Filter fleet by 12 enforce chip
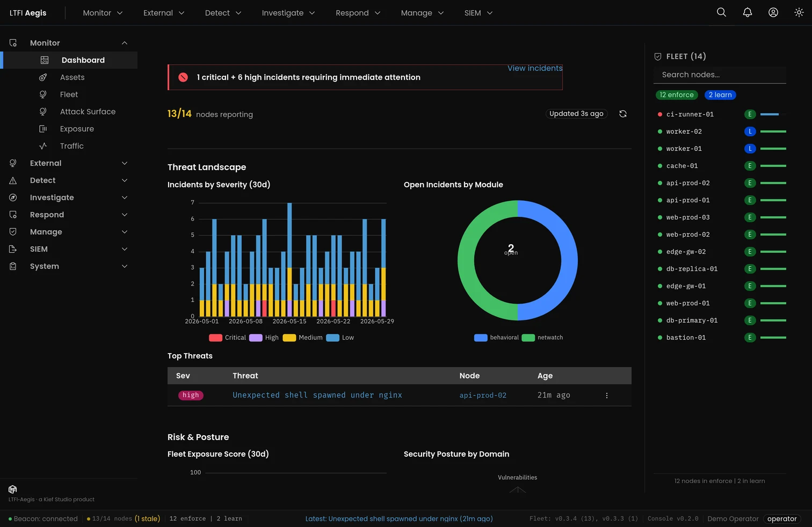The image size is (812, 527). [x=677, y=95]
